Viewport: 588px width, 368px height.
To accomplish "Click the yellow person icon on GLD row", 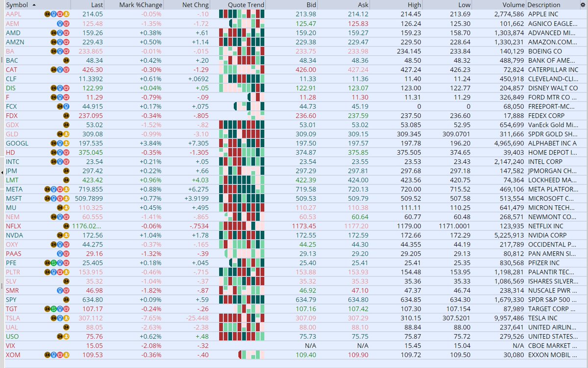I will coord(66,134).
